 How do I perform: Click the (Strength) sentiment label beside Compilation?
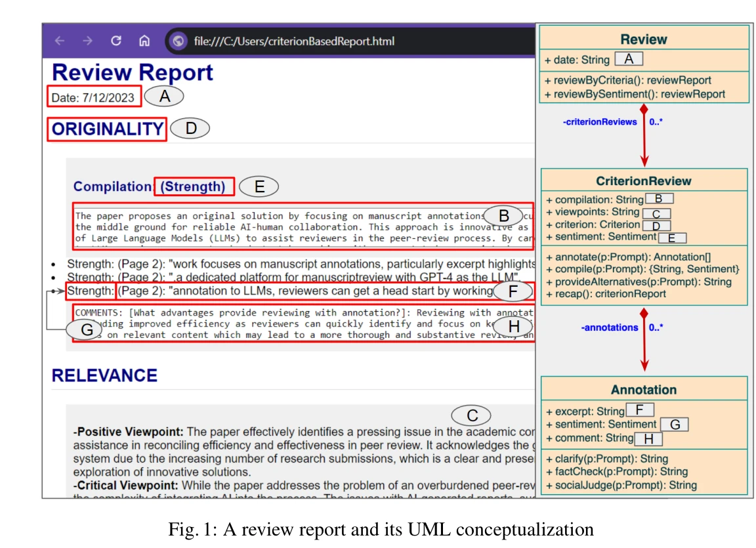point(194,186)
